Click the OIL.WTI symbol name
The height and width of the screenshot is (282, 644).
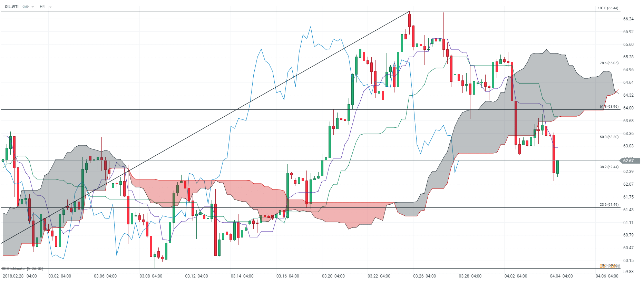coord(12,7)
